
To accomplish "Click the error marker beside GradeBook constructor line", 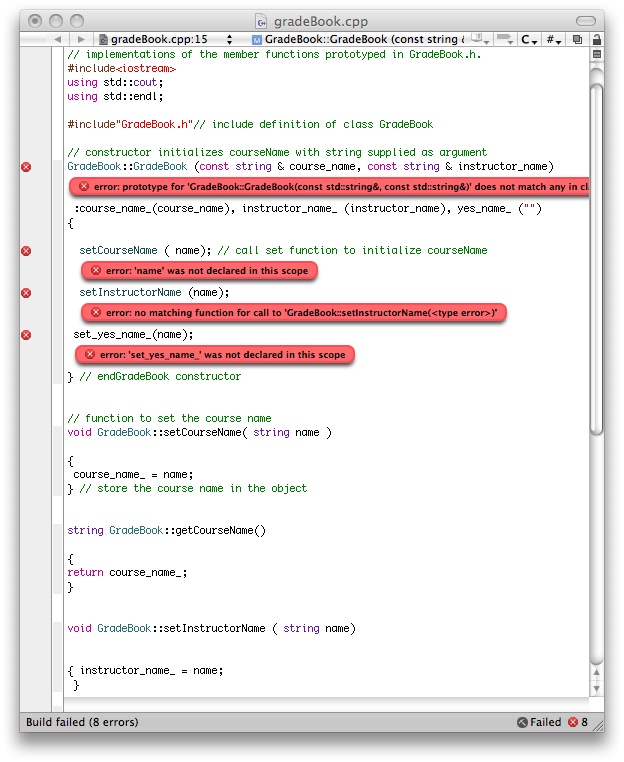I will click(x=26, y=167).
